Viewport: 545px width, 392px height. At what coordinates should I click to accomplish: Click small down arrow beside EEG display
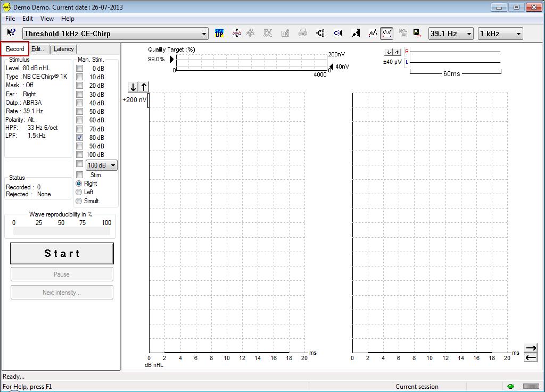(x=389, y=52)
